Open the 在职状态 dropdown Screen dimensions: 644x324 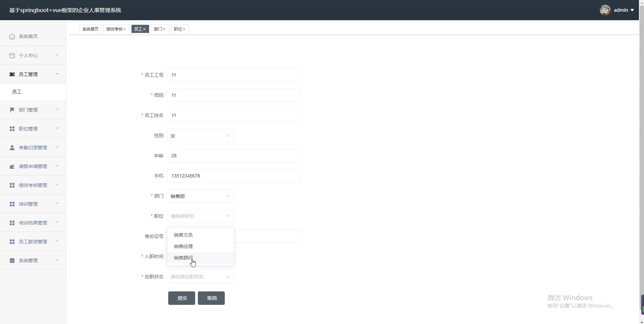click(x=201, y=277)
